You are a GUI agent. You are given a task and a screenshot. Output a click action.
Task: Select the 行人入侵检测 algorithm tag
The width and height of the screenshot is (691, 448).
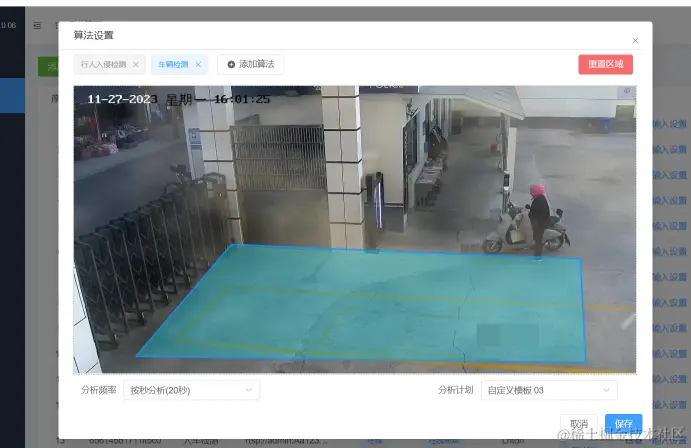103,64
